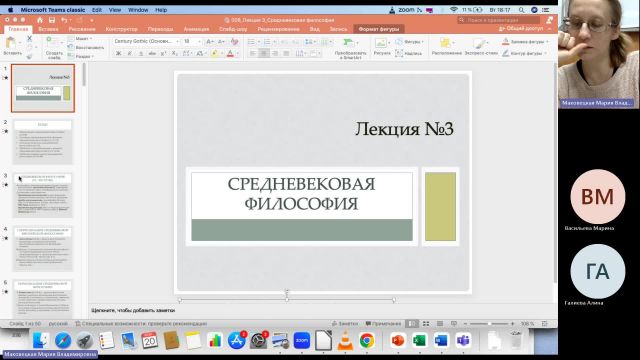
Task: Click the New Slide (Создать слайд) icon
Action: click(53, 42)
